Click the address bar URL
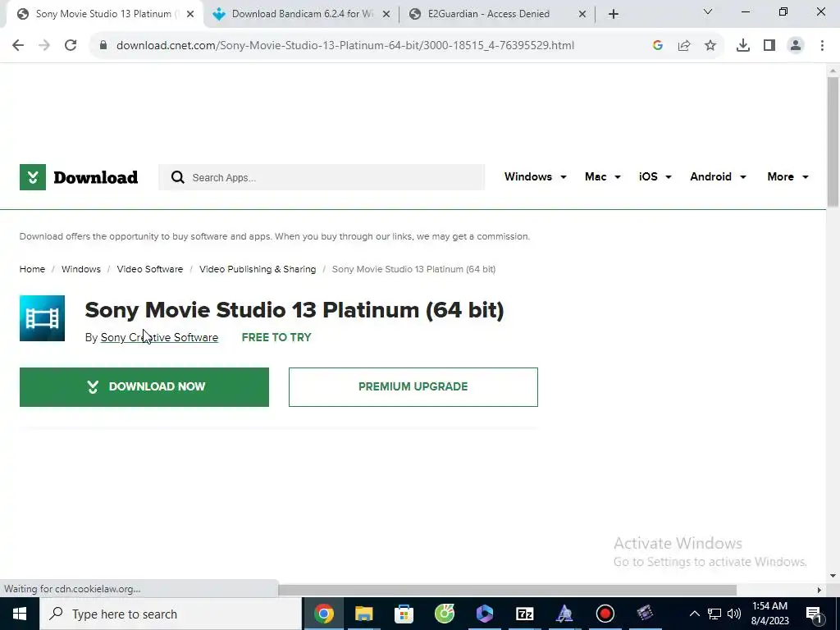The height and width of the screenshot is (630, 840). (x=345, y=46)
